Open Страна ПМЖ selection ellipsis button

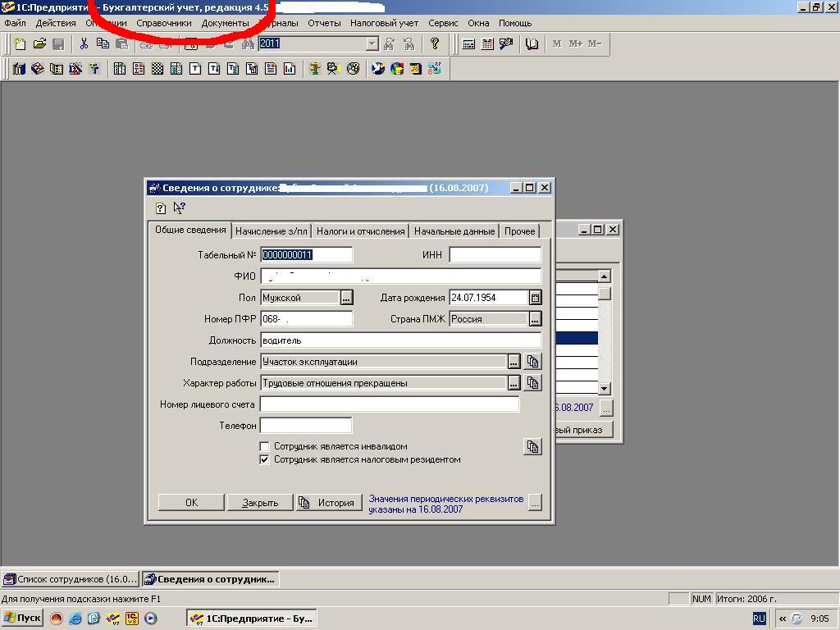pos(535,319)
